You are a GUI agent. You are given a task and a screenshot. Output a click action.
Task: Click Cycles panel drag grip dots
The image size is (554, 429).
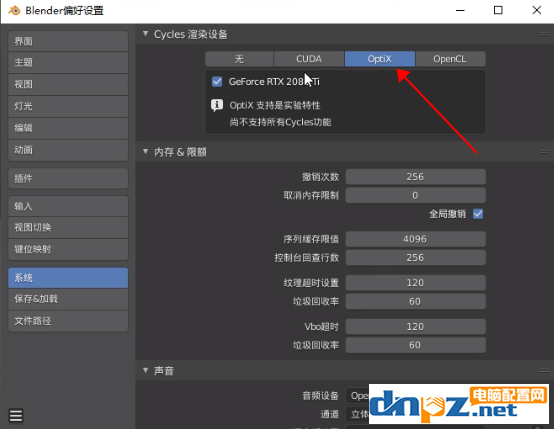point(544,34)
